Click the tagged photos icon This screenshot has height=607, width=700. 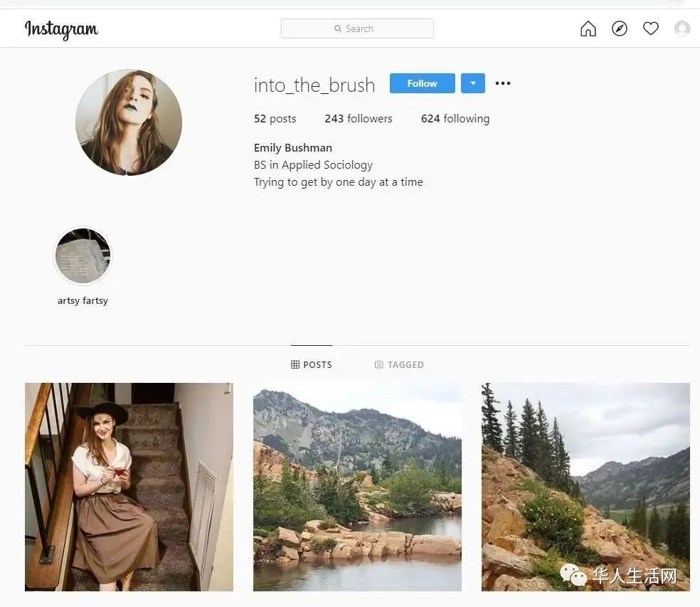(x=378, y=364)
